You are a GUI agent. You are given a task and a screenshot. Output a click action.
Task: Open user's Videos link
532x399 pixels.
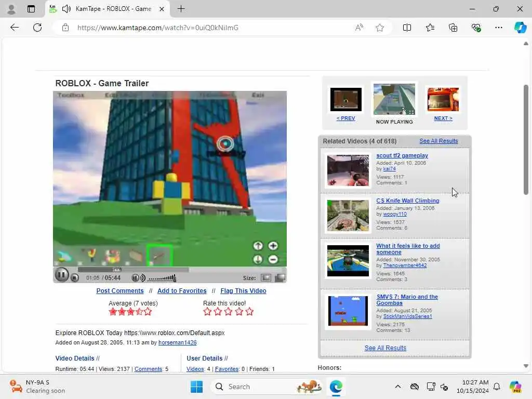[x=195, y=369]
